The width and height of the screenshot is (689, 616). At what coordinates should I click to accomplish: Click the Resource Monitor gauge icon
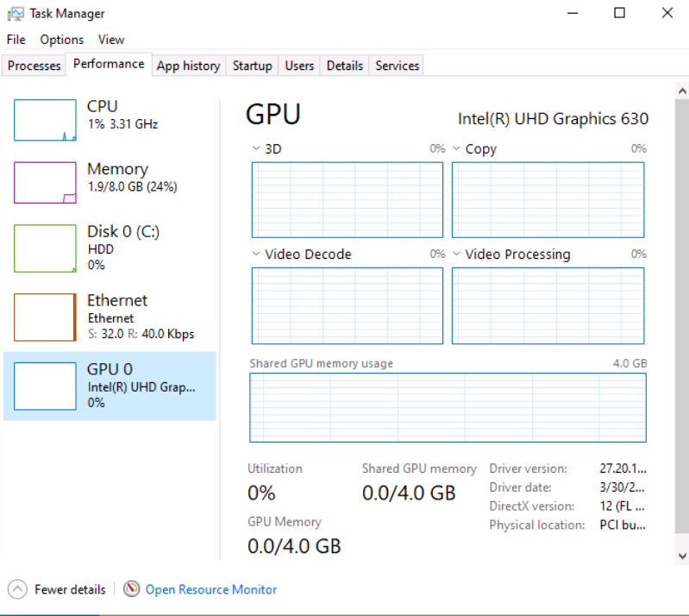[x=131, y=588]
